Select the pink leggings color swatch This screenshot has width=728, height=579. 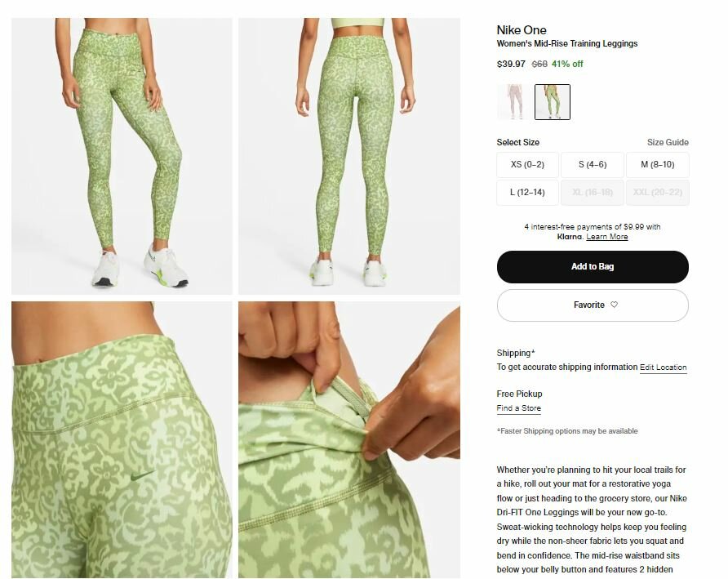click(x=514, y=102)
